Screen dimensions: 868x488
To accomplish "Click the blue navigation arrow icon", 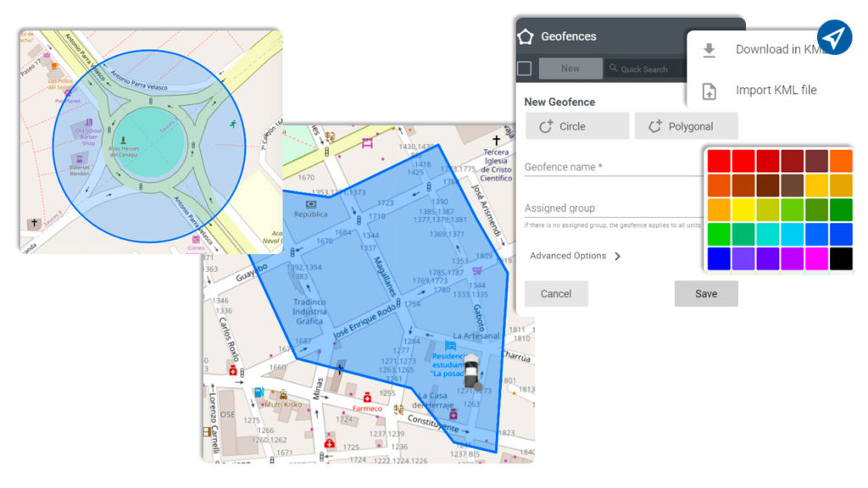I will [834, 37].
